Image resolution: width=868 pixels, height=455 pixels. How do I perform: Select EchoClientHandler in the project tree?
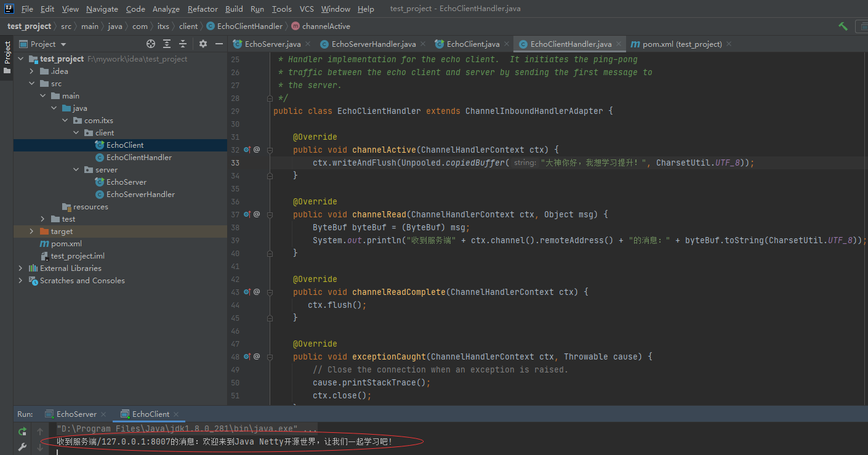pyautogui.click(x=120, y=158)
